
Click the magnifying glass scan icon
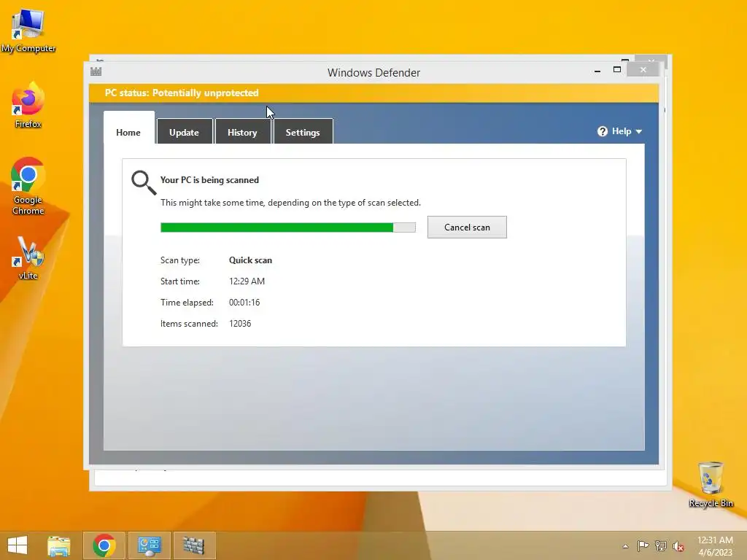click(x=144, y=183)
